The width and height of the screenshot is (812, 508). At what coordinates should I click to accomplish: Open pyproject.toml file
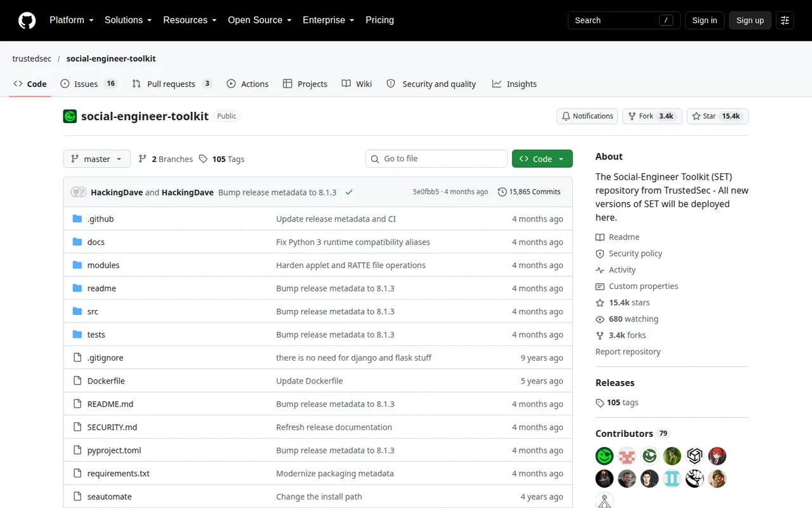[114, 450]
